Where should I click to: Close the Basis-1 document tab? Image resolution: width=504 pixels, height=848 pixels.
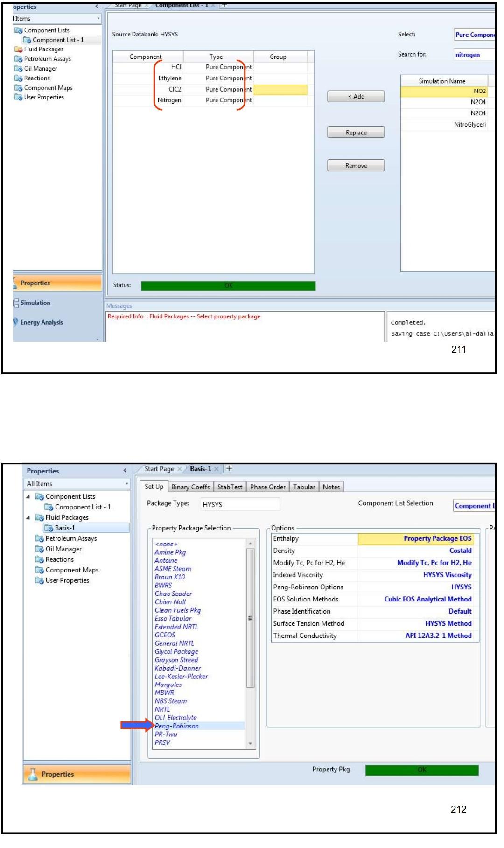pos(217,469)
